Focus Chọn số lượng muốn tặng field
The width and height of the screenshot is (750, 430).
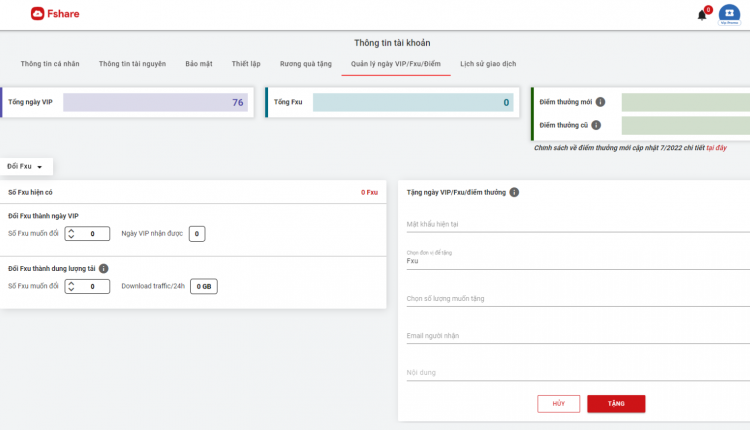tap(578, 298)
